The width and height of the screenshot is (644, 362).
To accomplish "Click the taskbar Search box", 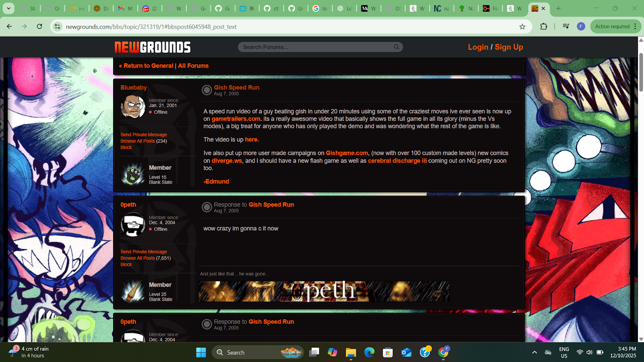I will 258,352.
